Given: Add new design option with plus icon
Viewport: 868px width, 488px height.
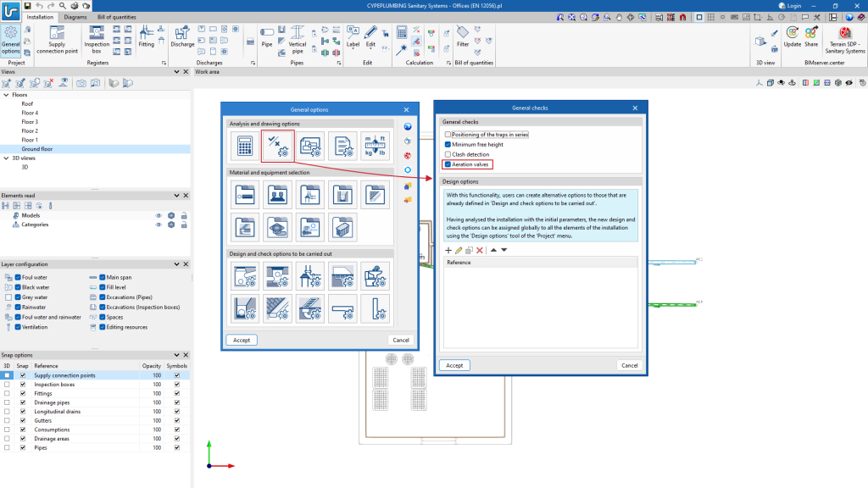Looking at the screenshot, I should [x=448, y=250].
